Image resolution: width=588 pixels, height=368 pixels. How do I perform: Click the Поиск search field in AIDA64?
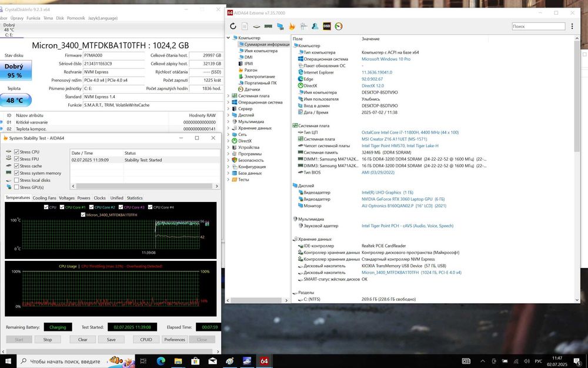tap(539, 26)
